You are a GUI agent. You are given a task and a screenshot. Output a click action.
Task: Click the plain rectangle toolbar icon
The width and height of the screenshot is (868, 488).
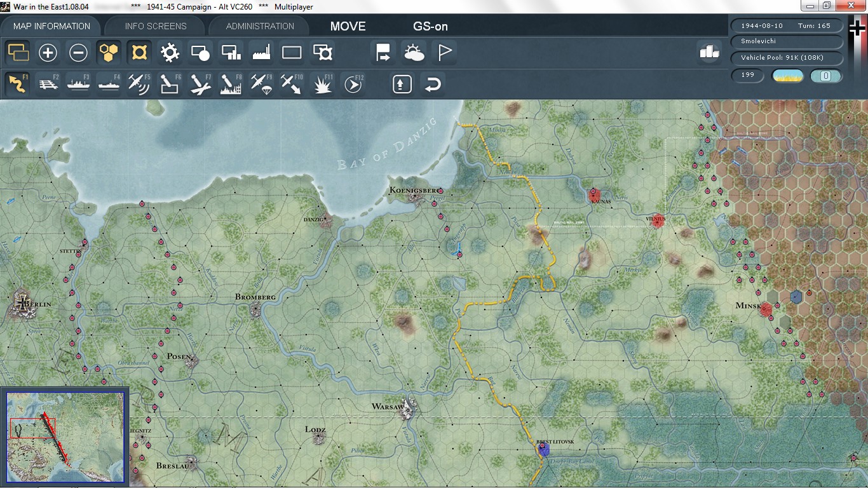click(x=292, y=52)
